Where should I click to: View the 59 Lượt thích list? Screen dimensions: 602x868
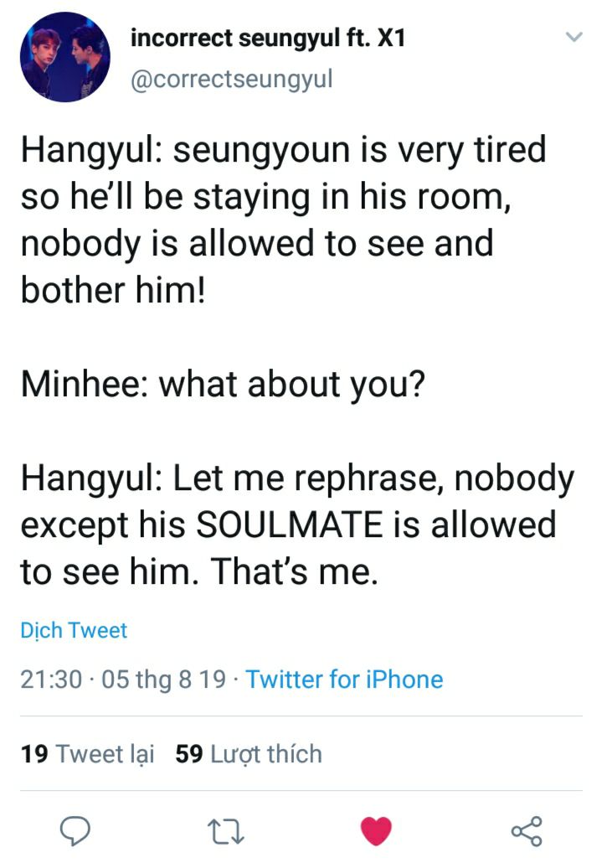point(249,754)
